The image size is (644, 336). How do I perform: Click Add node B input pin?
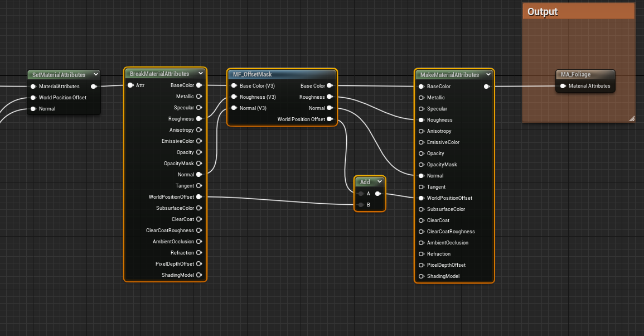point(361,204)
